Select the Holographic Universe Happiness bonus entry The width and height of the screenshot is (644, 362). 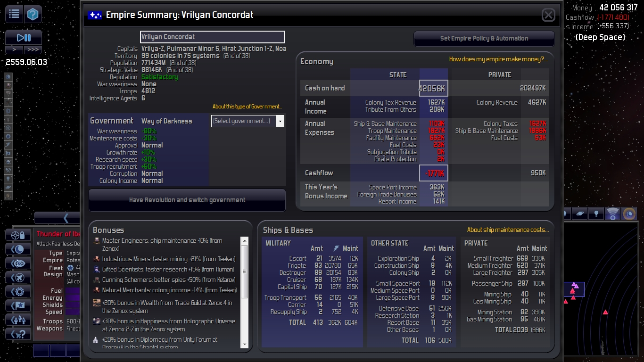(165, 325)
